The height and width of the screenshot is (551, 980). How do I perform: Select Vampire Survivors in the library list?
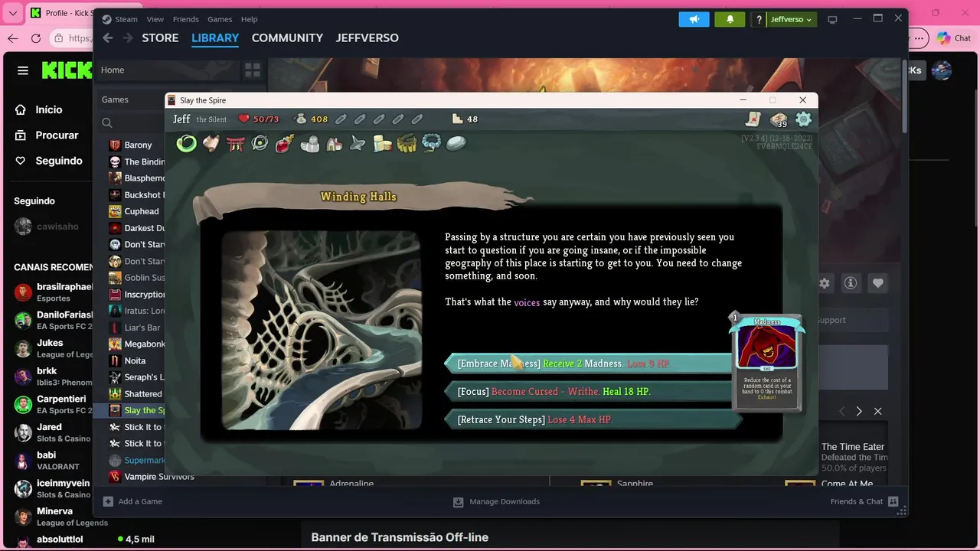pos(152,476)
